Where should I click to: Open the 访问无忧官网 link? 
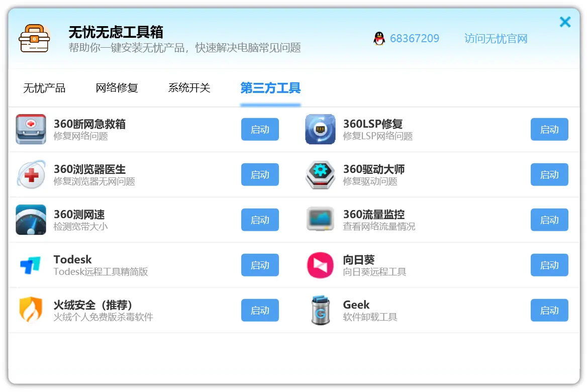(x=496, y=39)
